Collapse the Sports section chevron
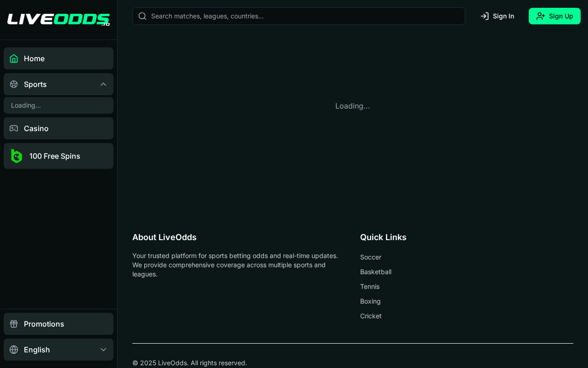This screenshot has height=368, width=588. (103, 84)
